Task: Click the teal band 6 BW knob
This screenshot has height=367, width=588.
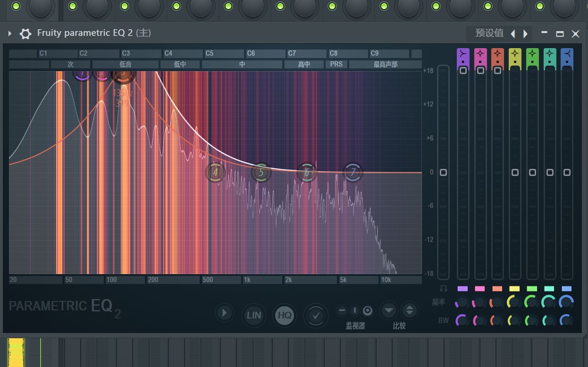Action: [x=549, y=321]
